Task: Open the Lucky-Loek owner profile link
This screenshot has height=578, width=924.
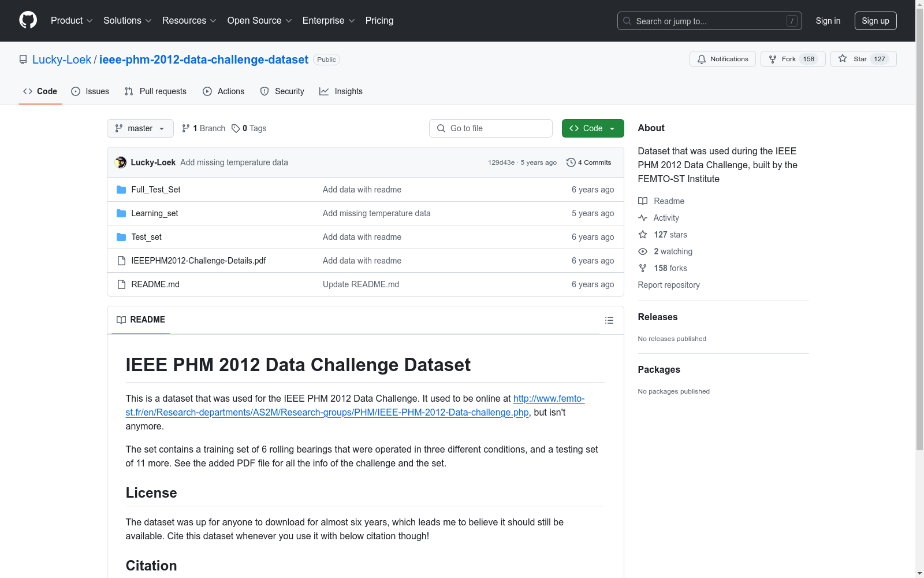Action: (62, 60)
